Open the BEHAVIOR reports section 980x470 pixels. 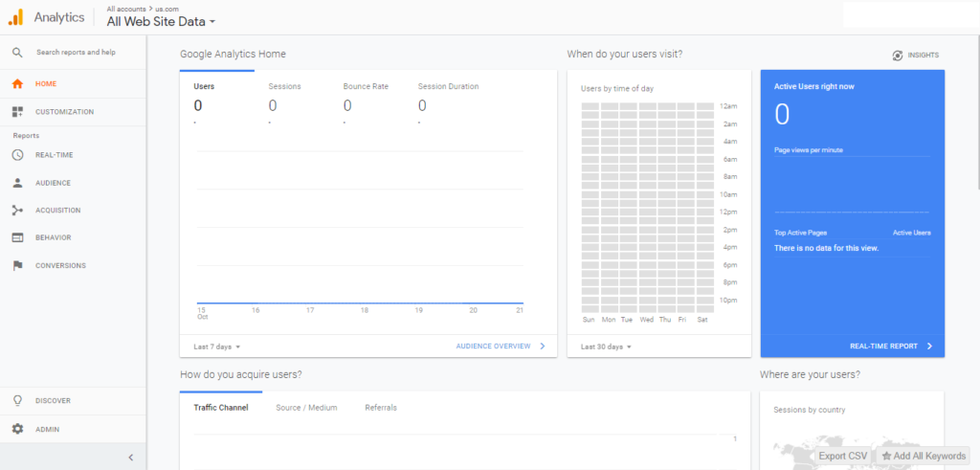pos(73,237)
